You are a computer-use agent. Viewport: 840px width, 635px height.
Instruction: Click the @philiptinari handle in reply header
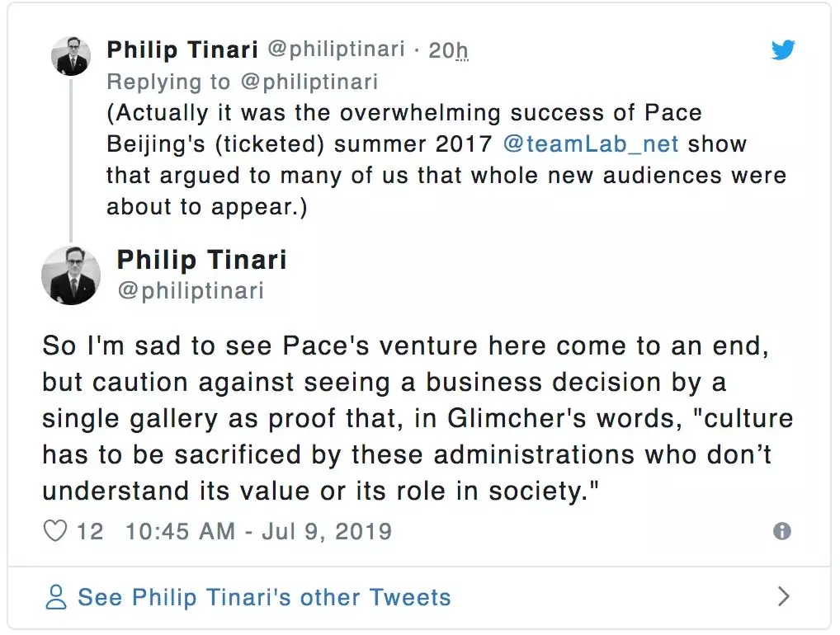coord(336,49)
